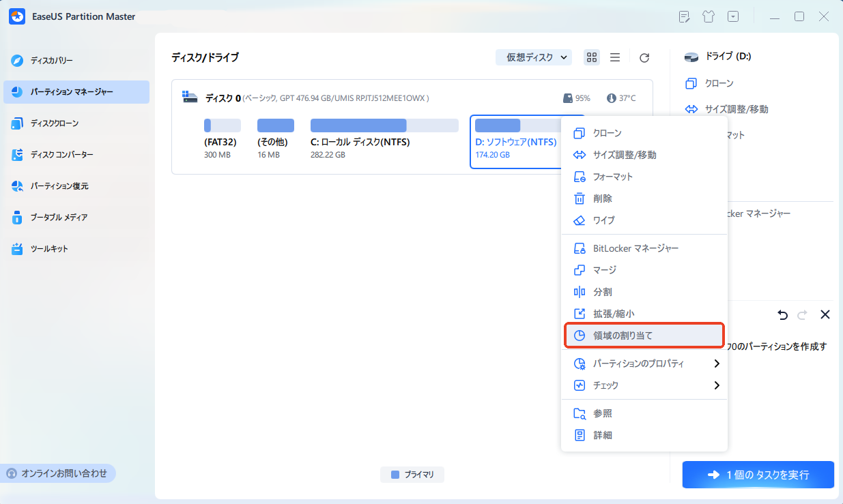This screenshot has width=843, height=504.
Task: Open パーティション復元 in the sidebar
Action: coord(76,186)
